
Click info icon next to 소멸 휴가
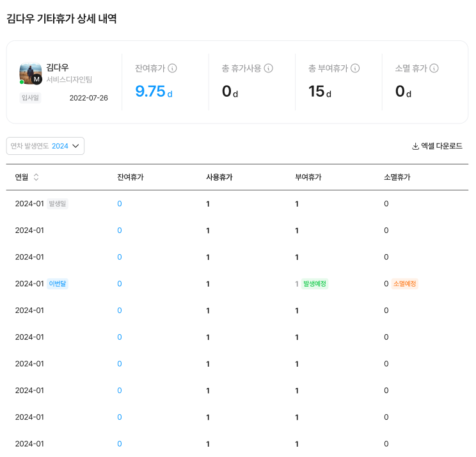coord(434,68)
